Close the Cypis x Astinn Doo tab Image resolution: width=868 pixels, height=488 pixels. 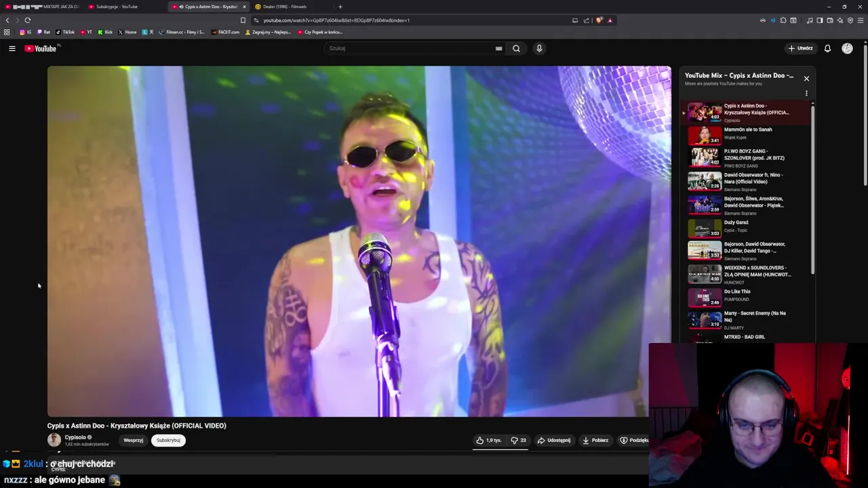click(x=244, y=7)
